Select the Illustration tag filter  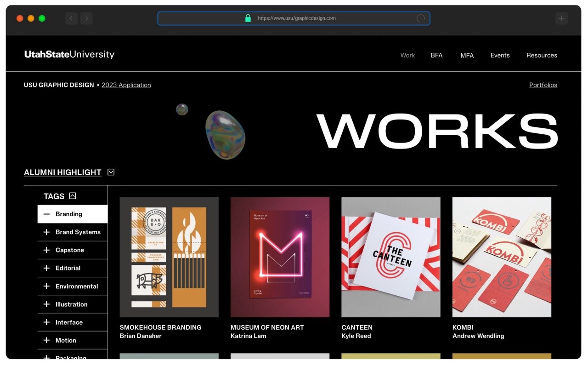click(73, 304)
